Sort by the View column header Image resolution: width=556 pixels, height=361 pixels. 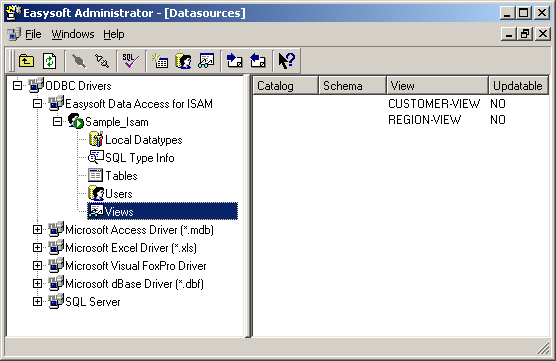pyautogui.click(x=437, y=86)
